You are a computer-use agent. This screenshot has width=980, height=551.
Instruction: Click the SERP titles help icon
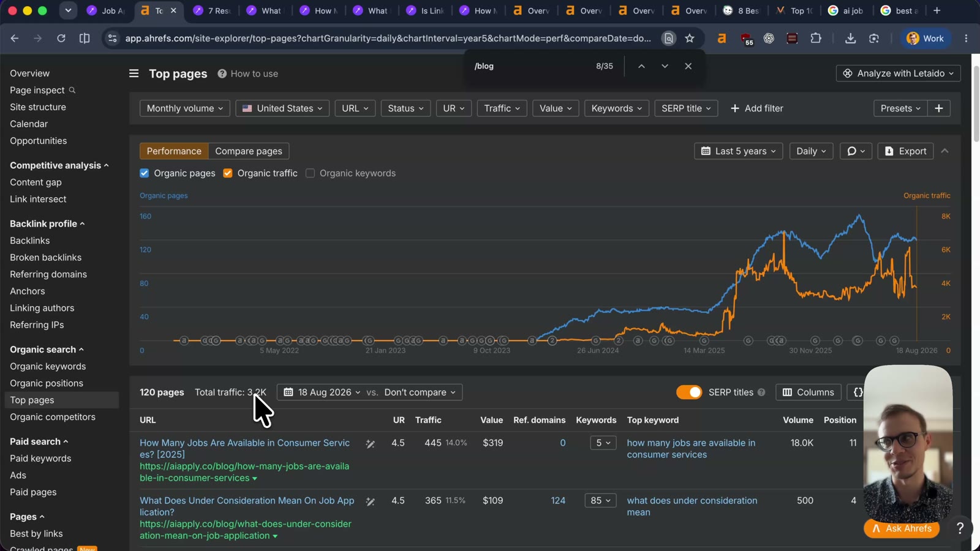(761, 392)
